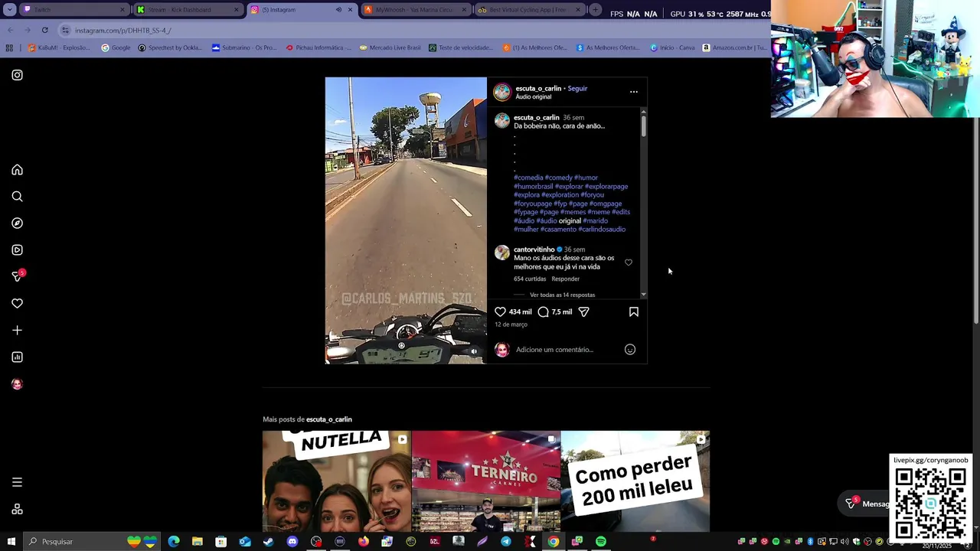
Task: Open the NUTELLA post thumbnail
Action: [x=337, y=481]
